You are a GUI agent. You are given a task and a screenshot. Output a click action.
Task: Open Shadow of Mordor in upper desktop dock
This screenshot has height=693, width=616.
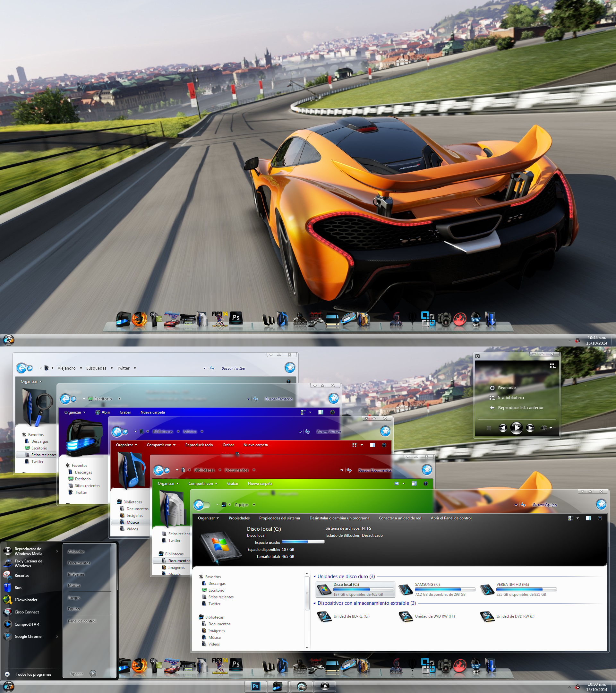tap(300, 320)
